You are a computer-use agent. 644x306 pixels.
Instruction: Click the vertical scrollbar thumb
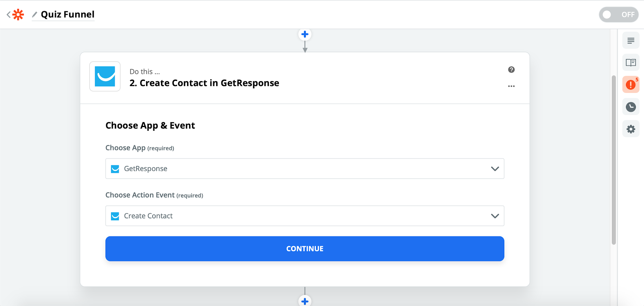click(x=613, y=160)
